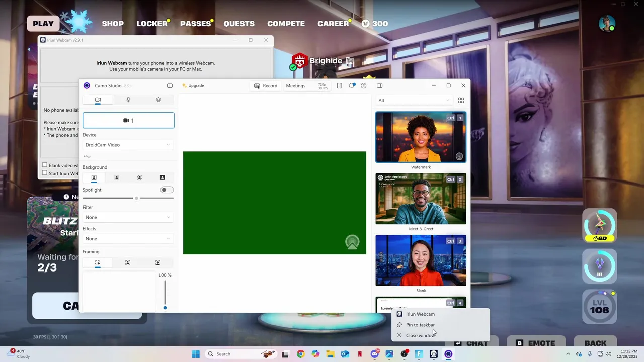The width and height of the screenshot is (644, 362).
Task: Open the player avatar profile icon
Action: (607, 23)
